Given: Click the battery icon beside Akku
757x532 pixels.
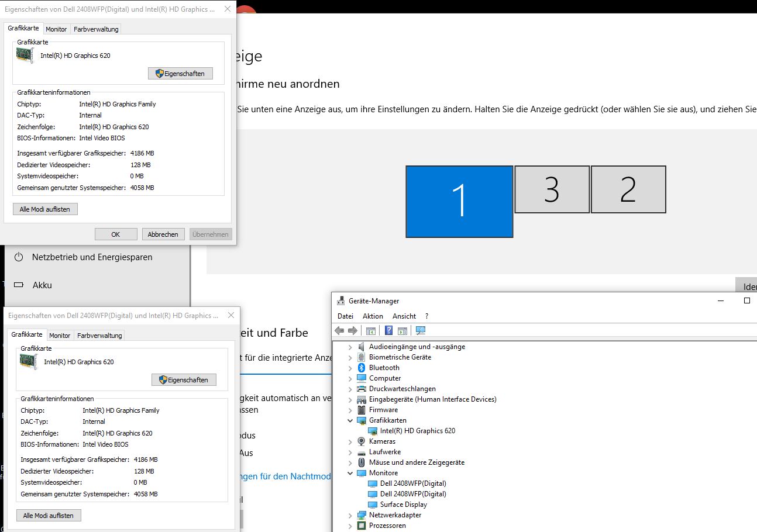Looking at the screenshot, I should point(19,285).
